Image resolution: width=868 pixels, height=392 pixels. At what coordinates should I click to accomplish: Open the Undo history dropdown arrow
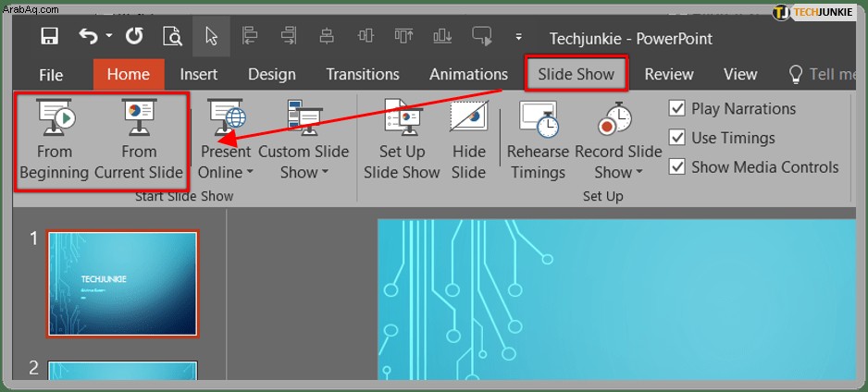109,36
